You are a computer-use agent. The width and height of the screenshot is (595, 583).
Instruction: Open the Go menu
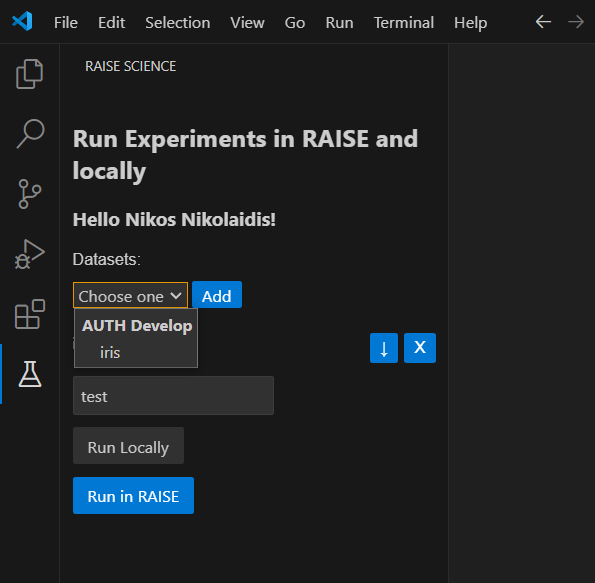click(295, 23)
